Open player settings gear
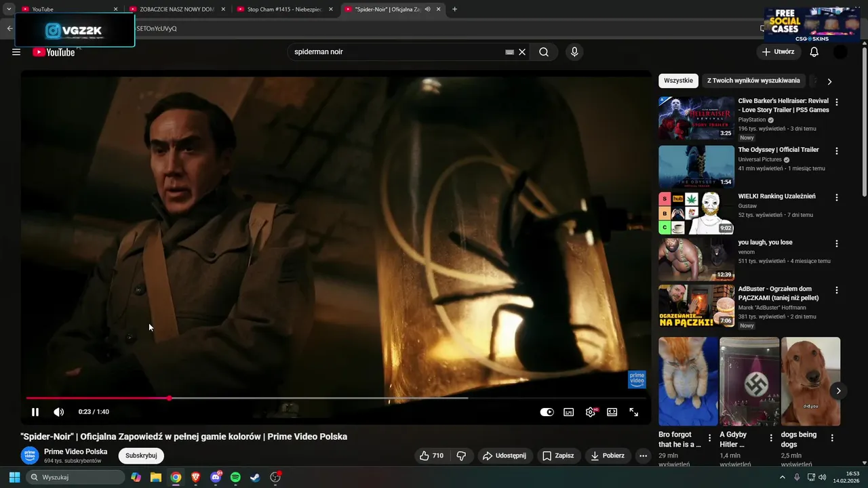 click(591, 412)
